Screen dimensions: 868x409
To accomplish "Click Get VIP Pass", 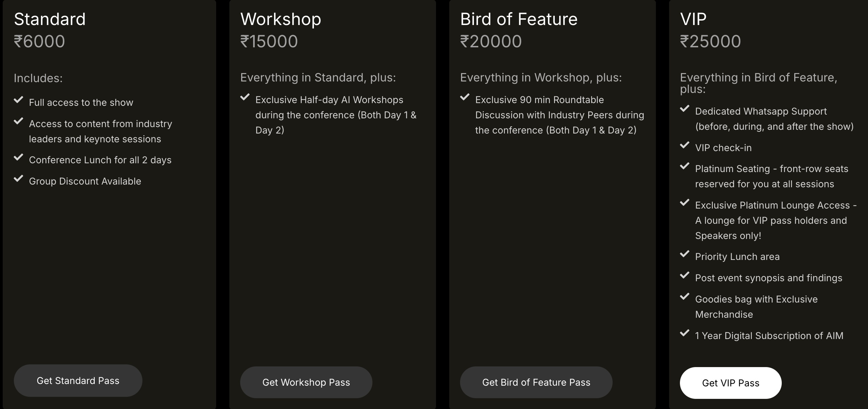I will tap(731, 383).
